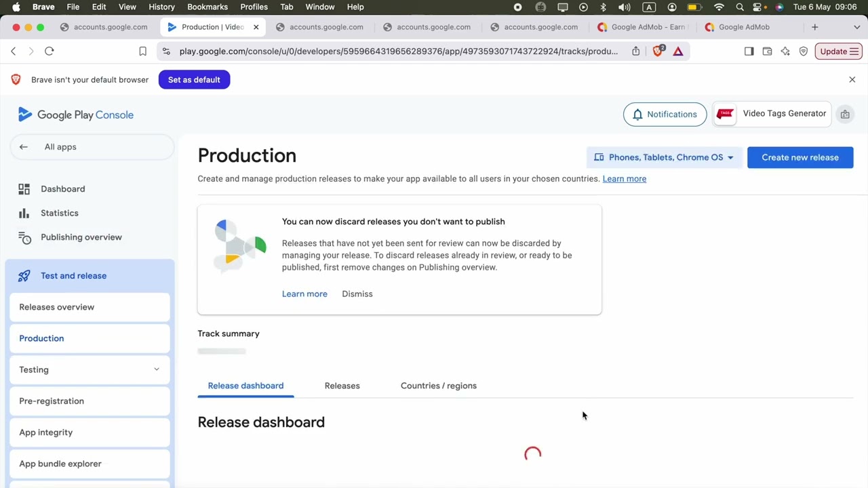This screenshot has height=488, width=868.
Task: Open Leo AI sparkle icon
Action: [x=785, y=52]
